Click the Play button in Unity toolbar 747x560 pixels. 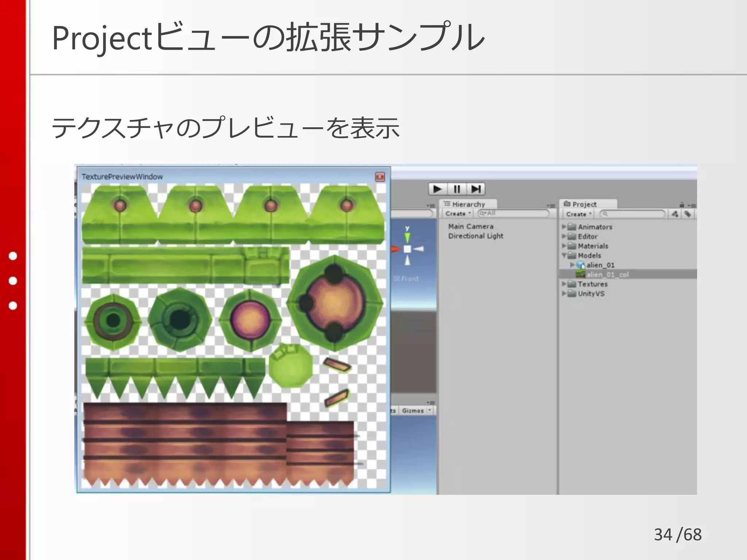438,189
